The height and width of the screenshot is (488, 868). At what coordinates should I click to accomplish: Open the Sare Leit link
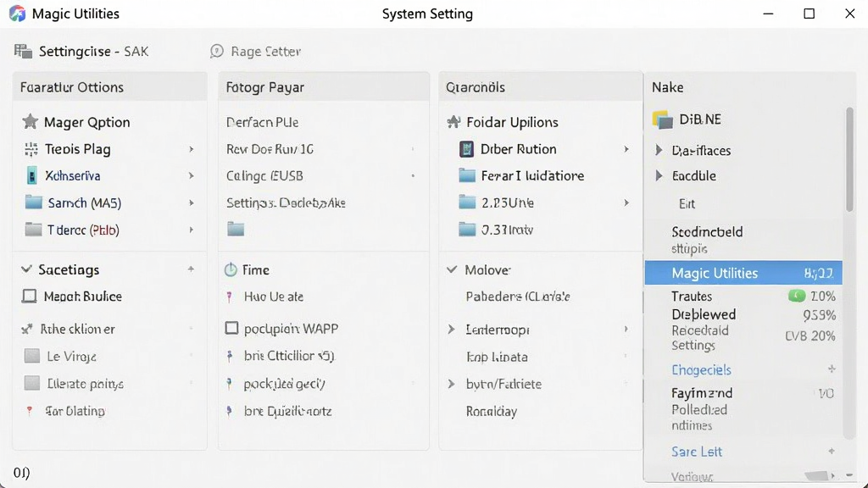pyautogui.click(x=697, y=452)
